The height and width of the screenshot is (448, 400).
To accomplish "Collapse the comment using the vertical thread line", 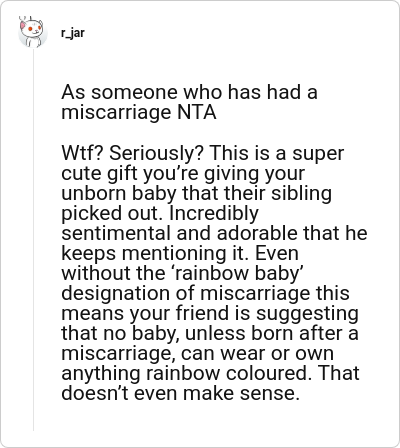I will tap(33, 240).
